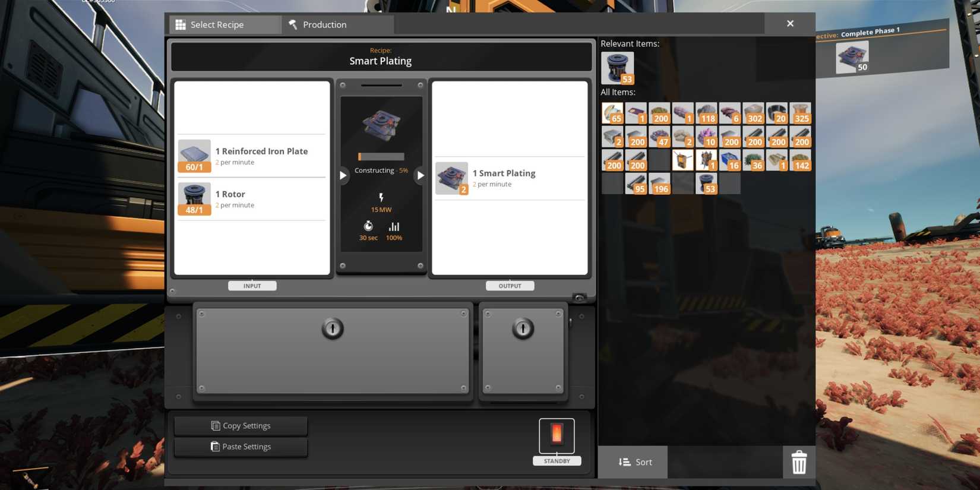Select the Rotor input slot showing 48/1
Viewport: 980px width, 490px height.
pos(194,198)
